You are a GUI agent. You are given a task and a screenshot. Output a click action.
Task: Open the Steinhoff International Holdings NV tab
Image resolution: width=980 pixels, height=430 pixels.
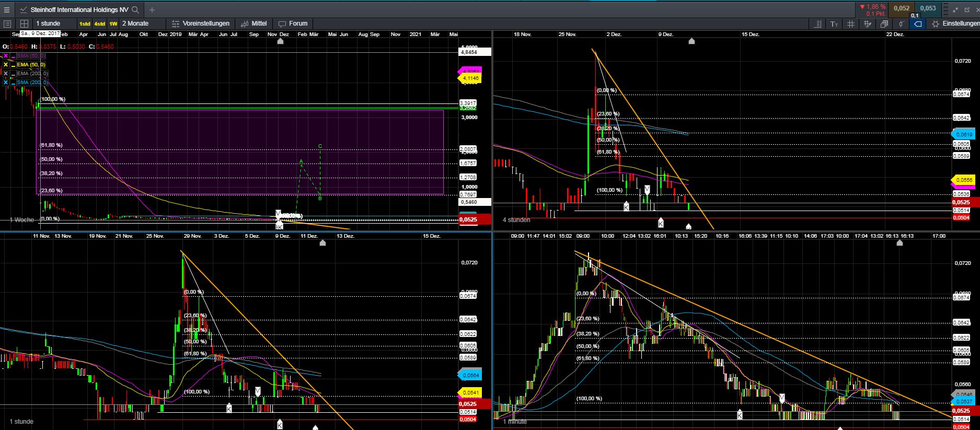78,9
